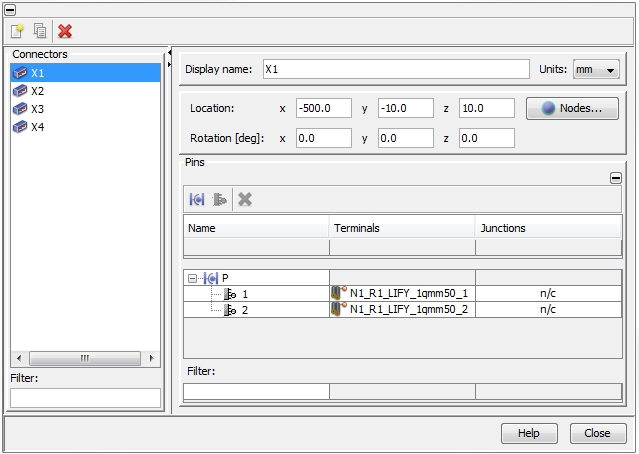The width and height of the screenshot is (639, 454).
Task: Select pin 2 in the tree
Action: [256, 310]
